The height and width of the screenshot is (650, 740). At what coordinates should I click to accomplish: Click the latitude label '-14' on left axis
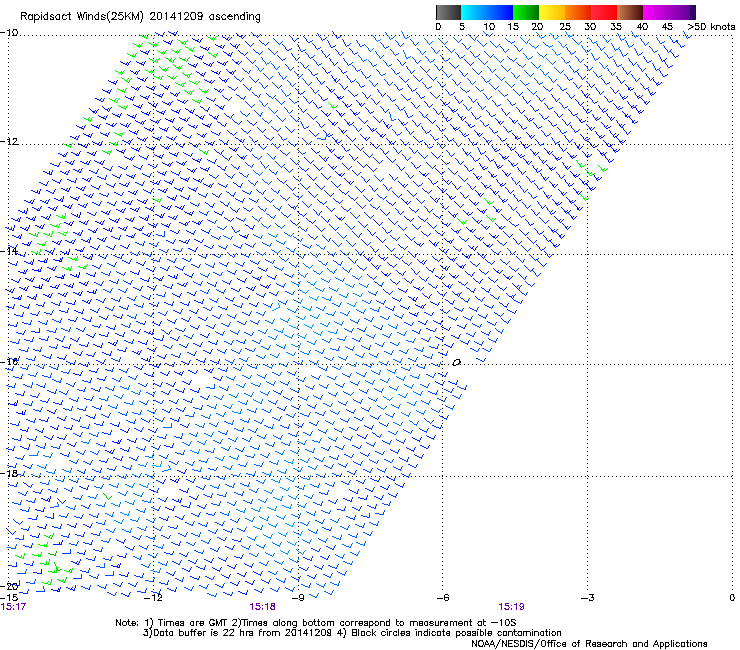[x=9, y=251]
